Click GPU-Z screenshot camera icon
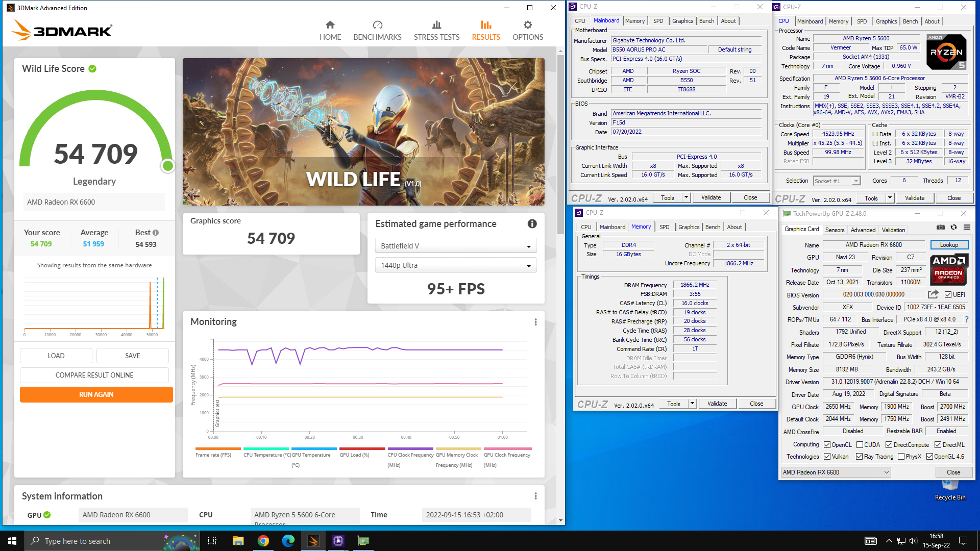This screenshot has height=551, width=980. (x=940, y=227)
